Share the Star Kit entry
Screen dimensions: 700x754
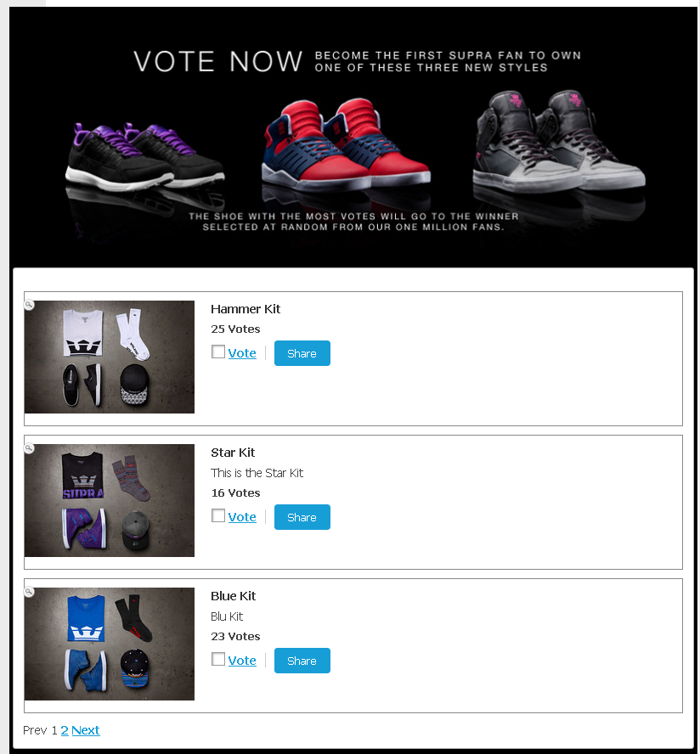click(302, 517)
